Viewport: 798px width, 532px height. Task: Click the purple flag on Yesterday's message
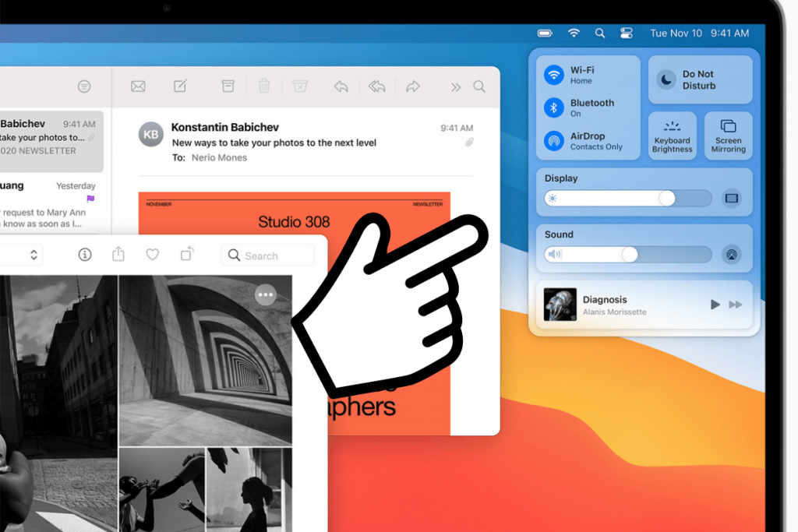pyautogui.click(x=90, y=199)
